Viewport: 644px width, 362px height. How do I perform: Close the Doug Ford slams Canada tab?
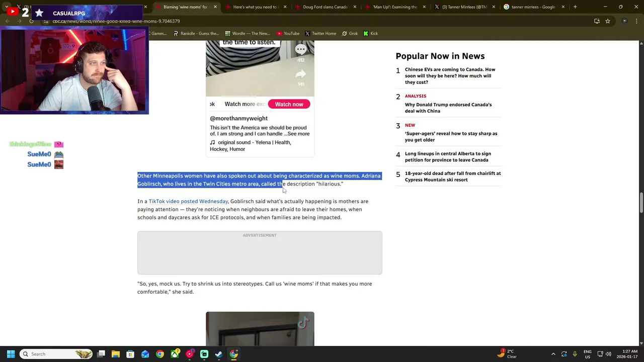355,7
